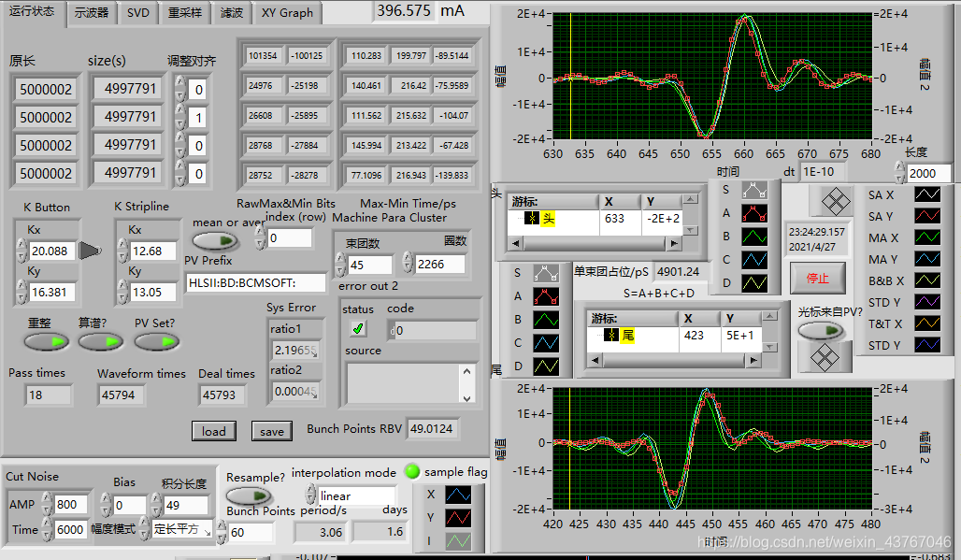Click the red A plot icon beside 头 cursor table
The image size is (961, 560).
pyautogui.click(x=754, y=213)
